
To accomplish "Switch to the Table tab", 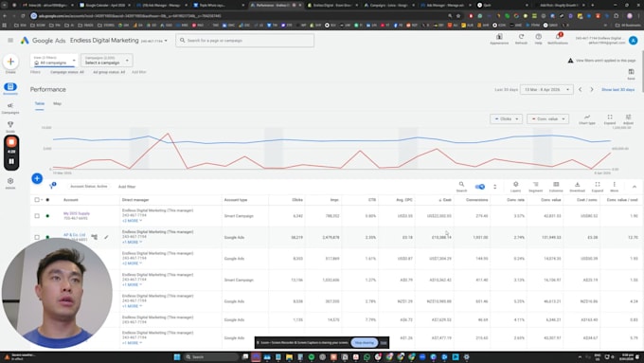I will [x=40, y=103].
